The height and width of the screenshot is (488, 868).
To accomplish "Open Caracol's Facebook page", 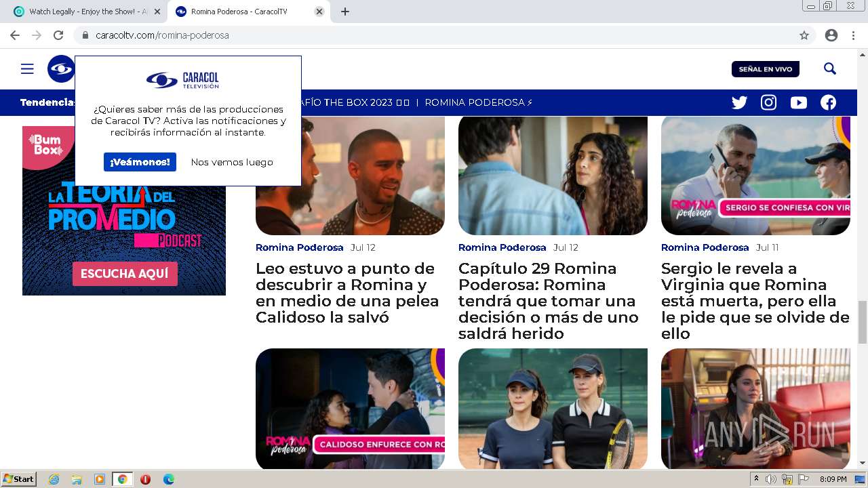I will click(x=828, y=102).
